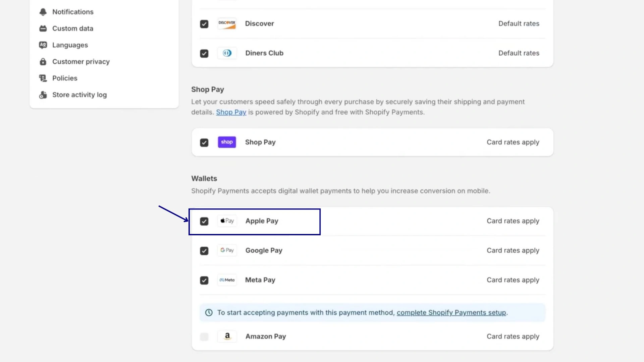The height and width of the screenshot is (362, 644).
Task: Click the Discover label text
Action: pos(260,24)
